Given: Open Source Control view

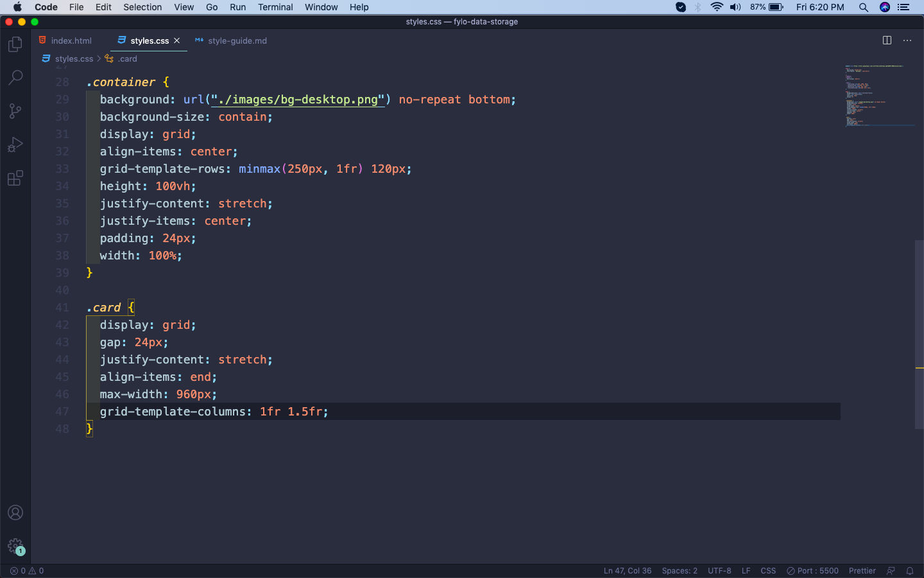Looking at the screenshot, I should point(15,111).
